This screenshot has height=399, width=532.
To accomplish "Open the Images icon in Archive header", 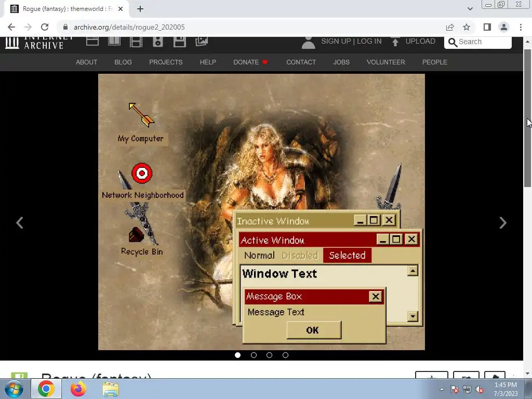I will click(x=202, y=42).
